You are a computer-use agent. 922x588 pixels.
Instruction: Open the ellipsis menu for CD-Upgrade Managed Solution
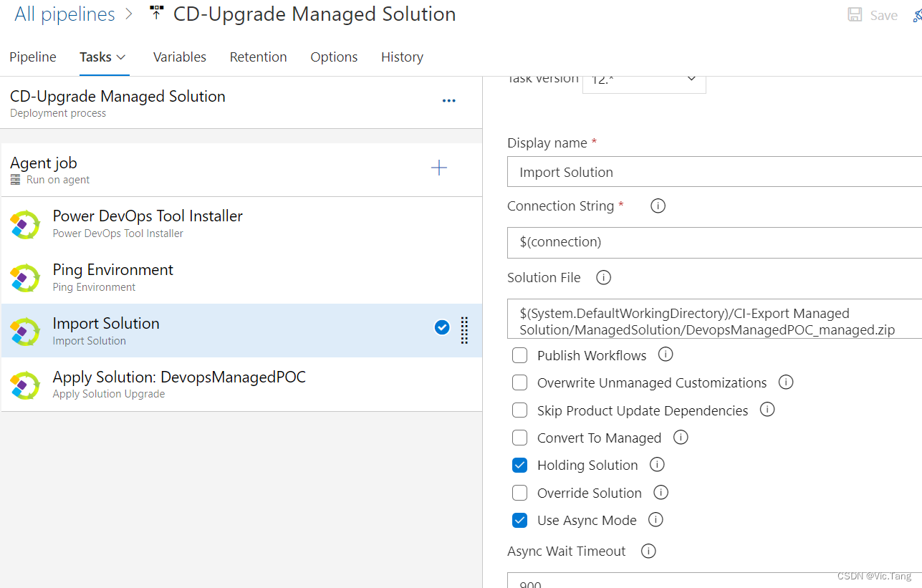tap(449, 100)
